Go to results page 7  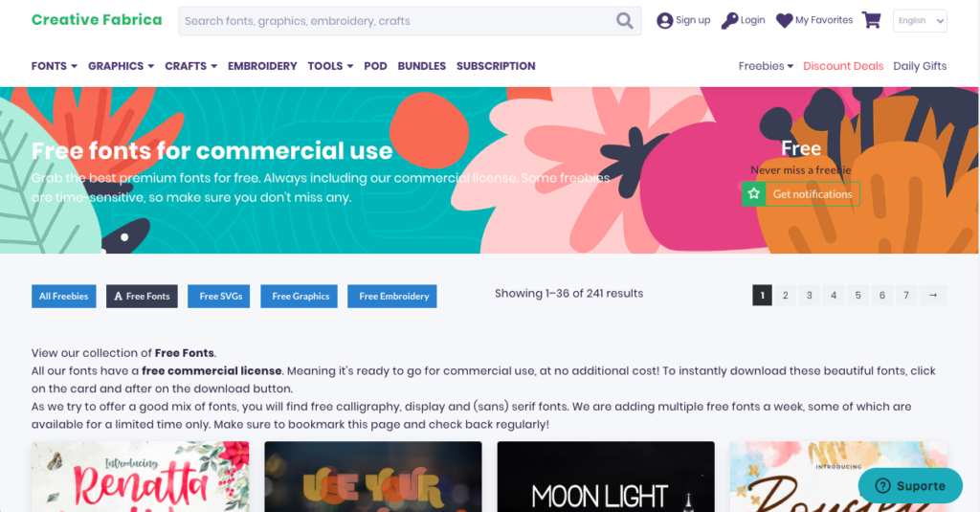[906, 295]
